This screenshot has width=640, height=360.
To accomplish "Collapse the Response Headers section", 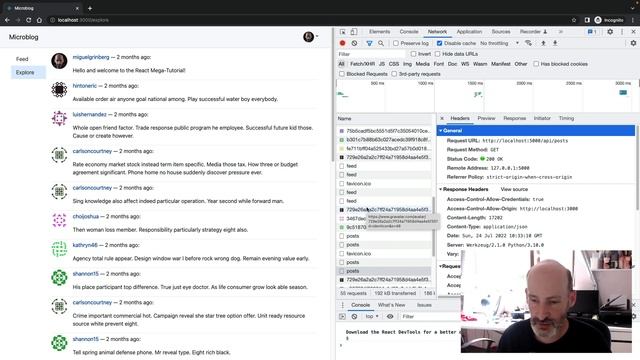I will tap(440, 189).
